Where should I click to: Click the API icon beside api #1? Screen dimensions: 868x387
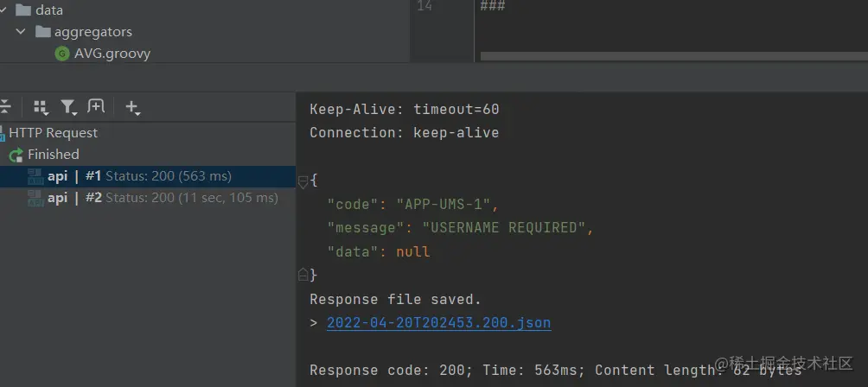tap(35, 176)
